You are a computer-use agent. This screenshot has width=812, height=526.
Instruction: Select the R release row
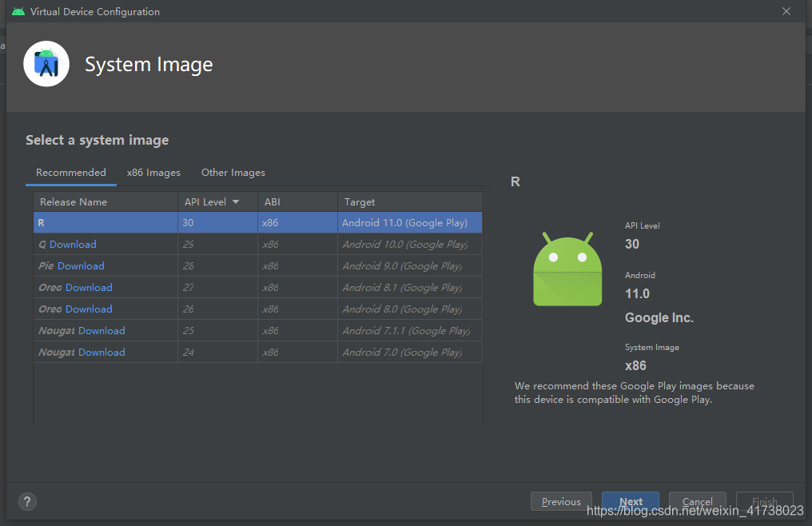click(258, 223)
